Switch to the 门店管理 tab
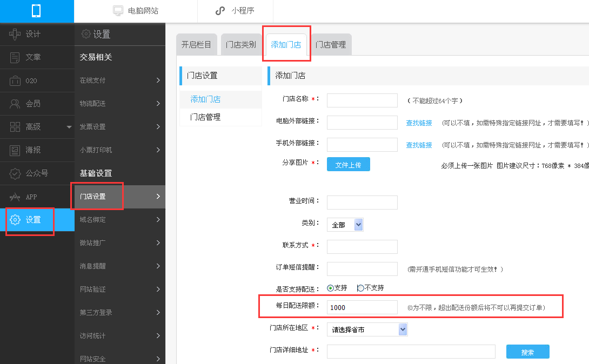 [331, 45]
